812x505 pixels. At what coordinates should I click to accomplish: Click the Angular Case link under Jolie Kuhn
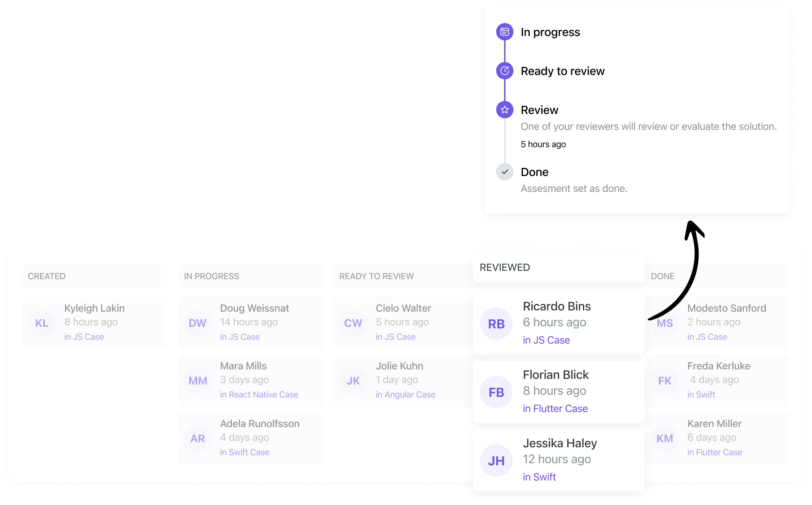click(x=406, y=394)
